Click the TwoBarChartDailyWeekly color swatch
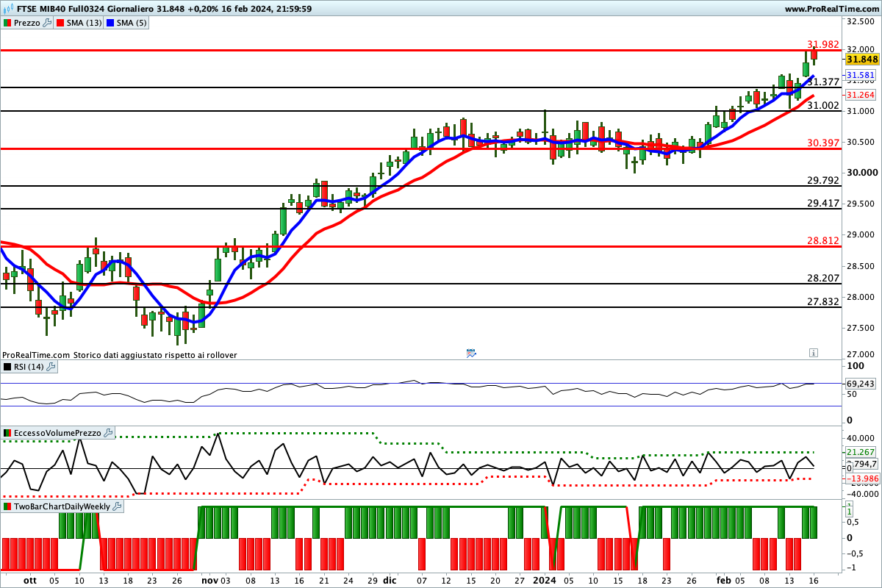This screenshot has width=882, height=588. pyautogui.click(x=7, y=506)
